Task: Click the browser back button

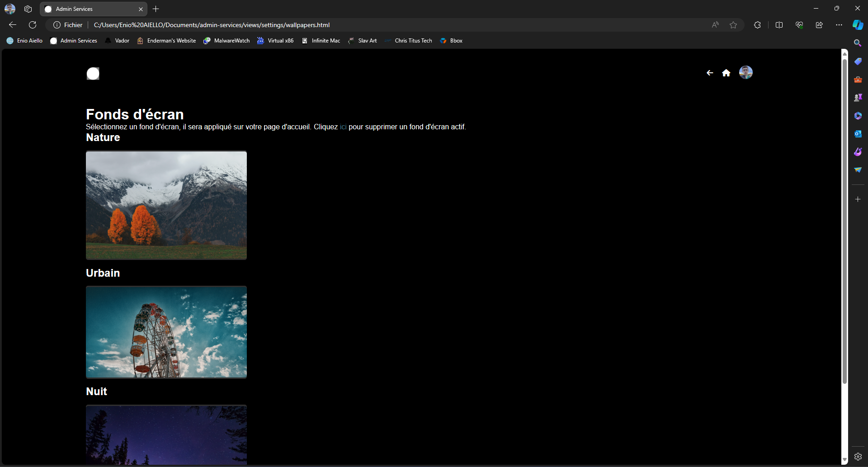Action: pos(13,25)
